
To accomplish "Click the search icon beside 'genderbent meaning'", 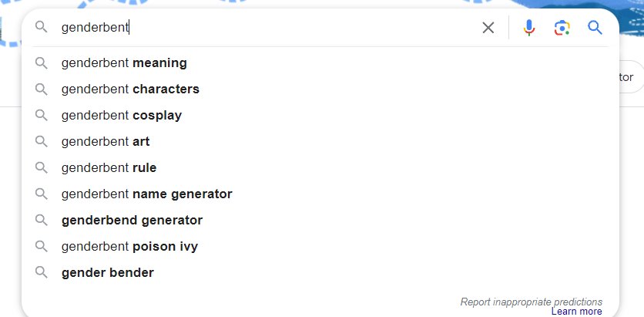I will pyautogui.click(x=42, y=63).
